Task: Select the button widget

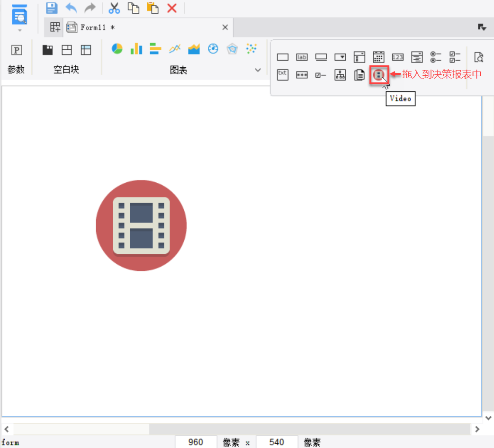Action: coord(321,57)
